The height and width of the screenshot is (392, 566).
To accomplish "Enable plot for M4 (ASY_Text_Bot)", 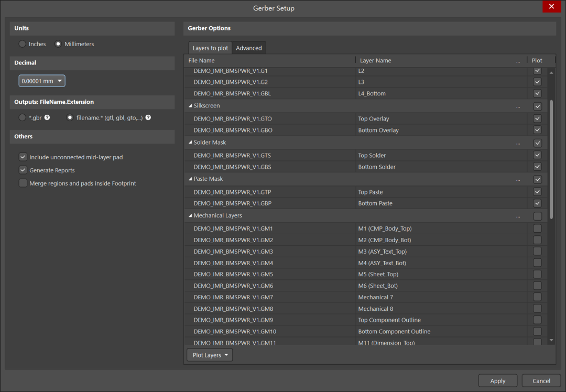I will click(x=537, y=263).
